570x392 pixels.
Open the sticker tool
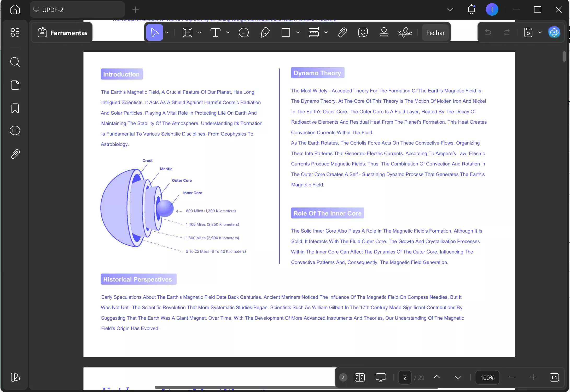[363, 33]
